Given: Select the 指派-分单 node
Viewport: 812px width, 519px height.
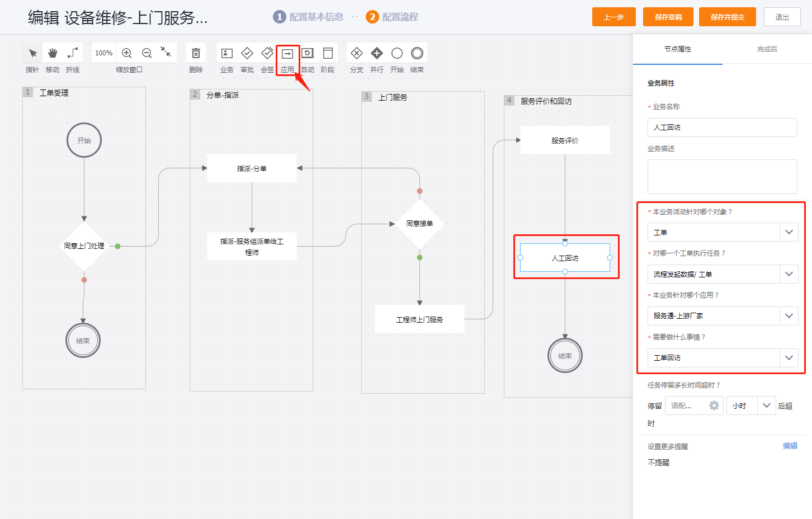Looking at the screenshot, I should click(252, 168).
